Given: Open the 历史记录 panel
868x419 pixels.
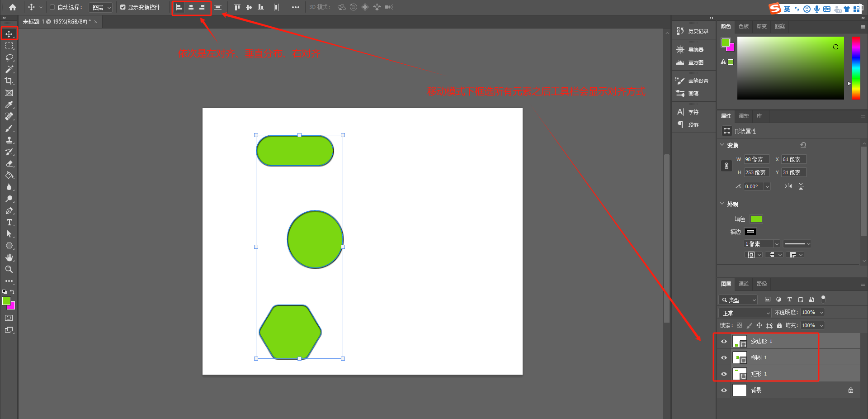Looking at the screenshot, I should pyautogui.click(x=693, y=31).
